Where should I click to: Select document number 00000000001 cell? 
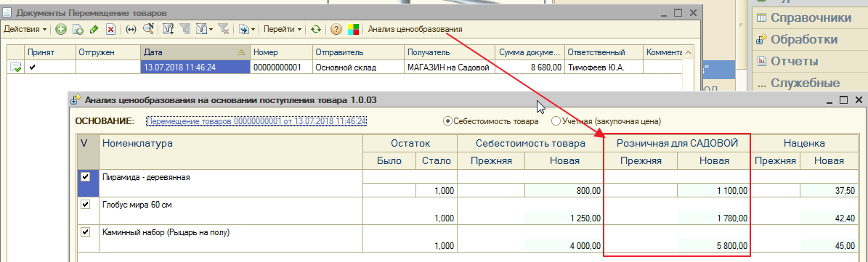pyautogui.click(x=281, y=67)
